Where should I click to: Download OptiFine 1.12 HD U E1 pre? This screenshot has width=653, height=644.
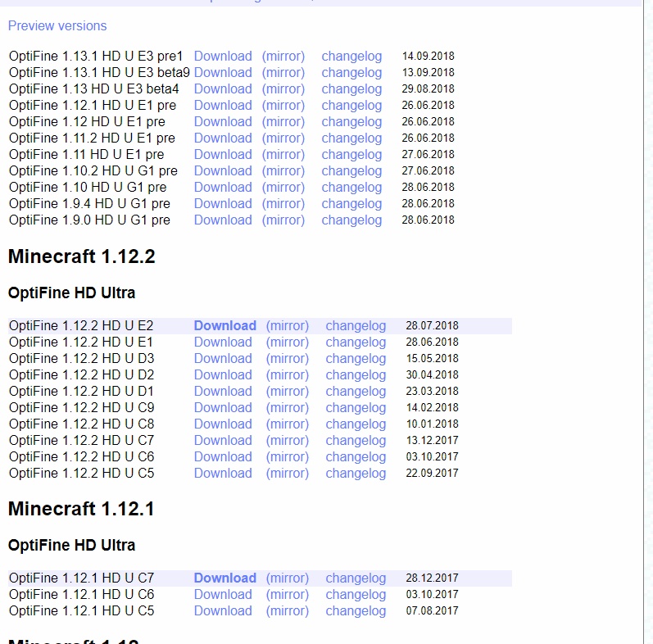(223, 121)
